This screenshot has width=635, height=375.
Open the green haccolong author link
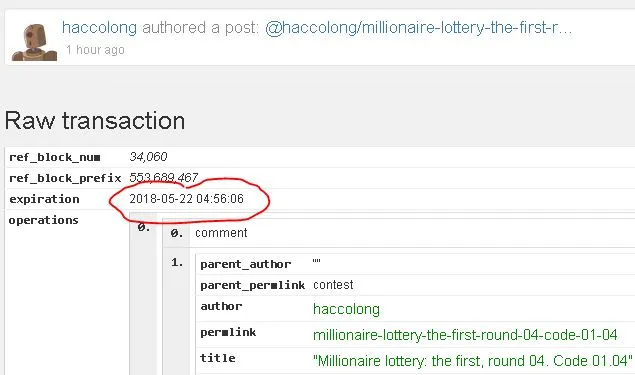pos(346,309)
